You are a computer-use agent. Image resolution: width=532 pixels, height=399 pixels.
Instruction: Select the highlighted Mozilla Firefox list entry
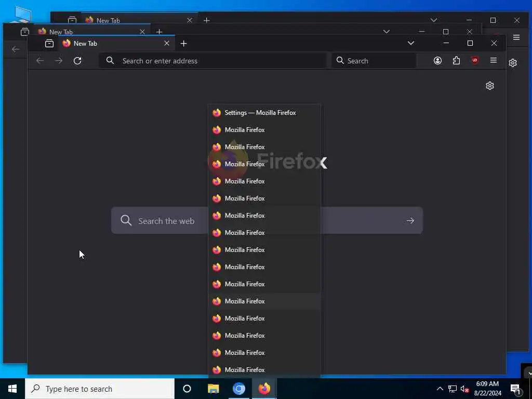coord(264,301)
